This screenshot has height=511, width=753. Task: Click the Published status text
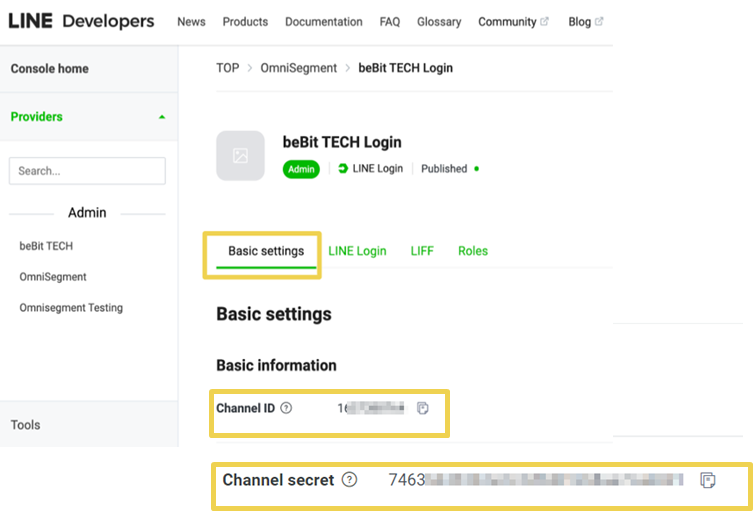coord(444,169)
